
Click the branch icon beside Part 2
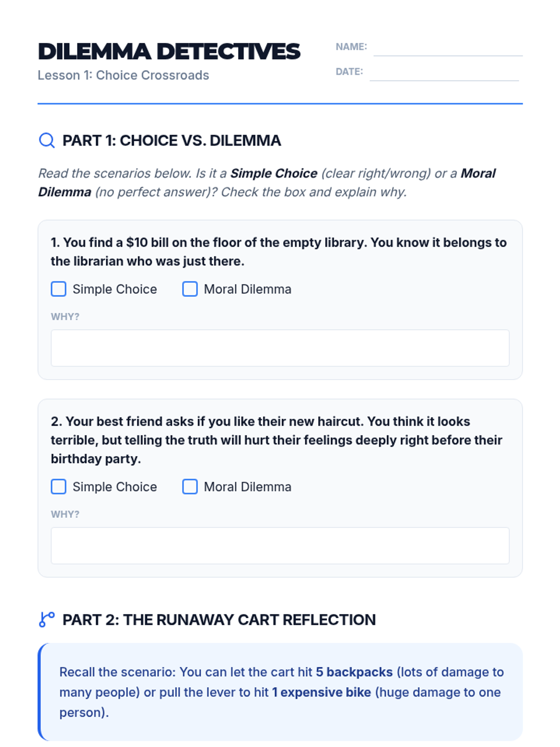[x=47, y=620]
